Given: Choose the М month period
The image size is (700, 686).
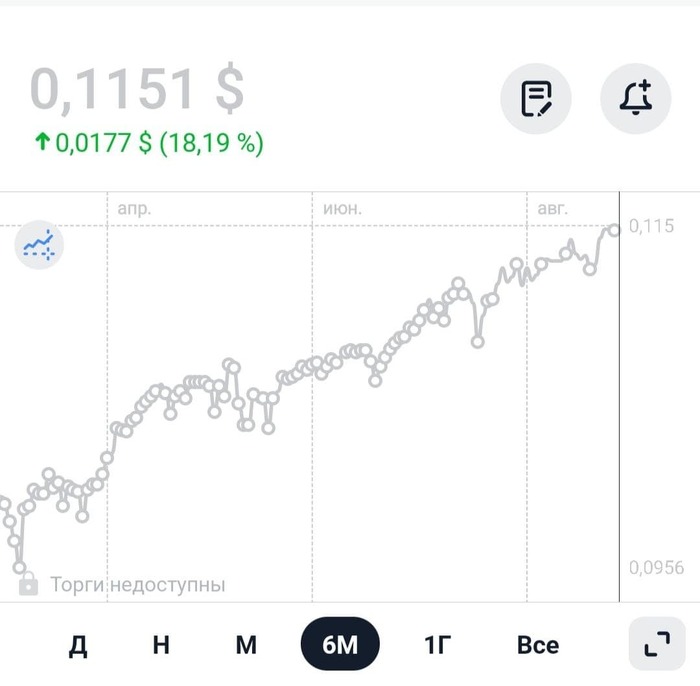Looking at the screenshot, I should tap(246, 645).
